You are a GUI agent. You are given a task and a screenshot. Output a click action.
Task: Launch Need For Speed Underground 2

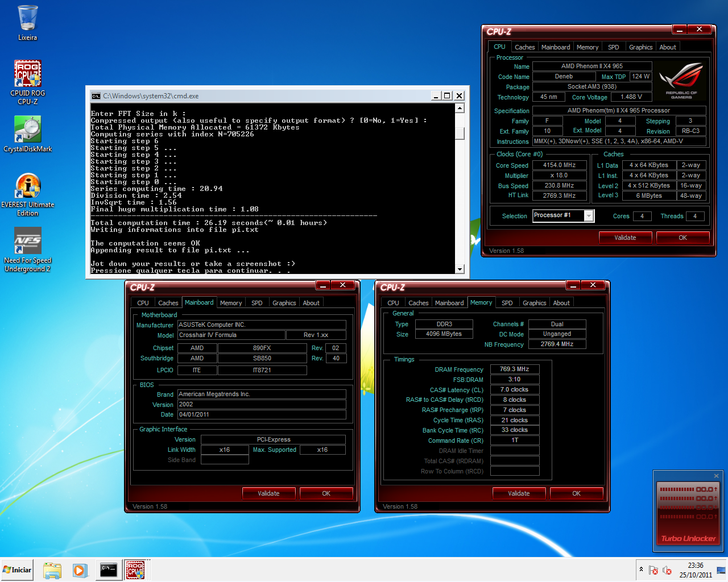[27, 250]
